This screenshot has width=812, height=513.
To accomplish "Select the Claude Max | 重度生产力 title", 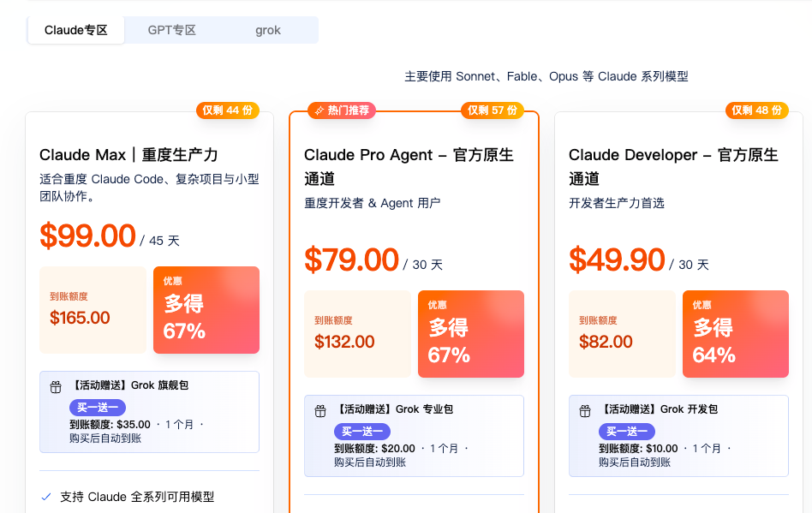I will pos(128,155).
